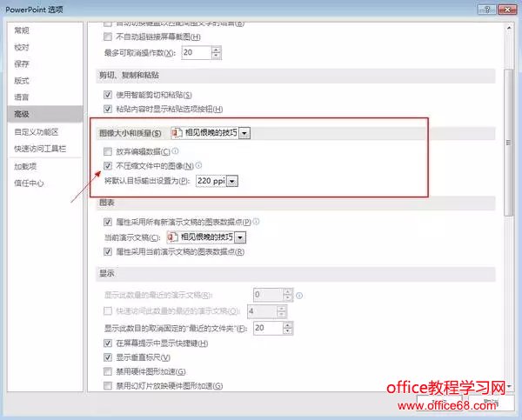Toggle 使用智能剪切和粘贴 checkbox
The height and width of the screenshot is (420, 522).
tap(108, 95)
